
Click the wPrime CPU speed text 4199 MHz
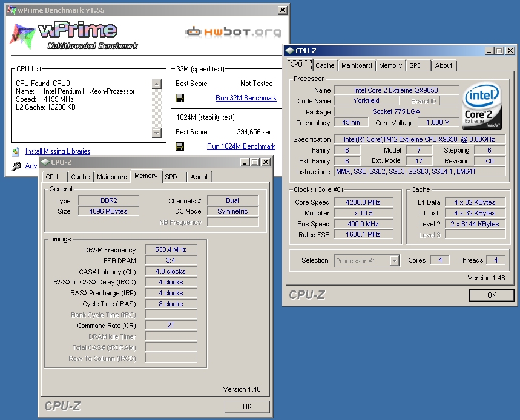point(59,99)
